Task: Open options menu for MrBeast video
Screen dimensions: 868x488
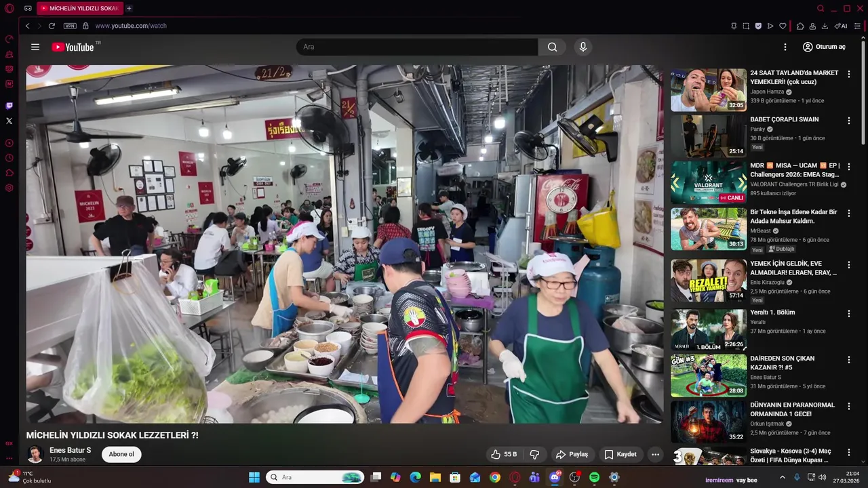Action: pos(848,213)
